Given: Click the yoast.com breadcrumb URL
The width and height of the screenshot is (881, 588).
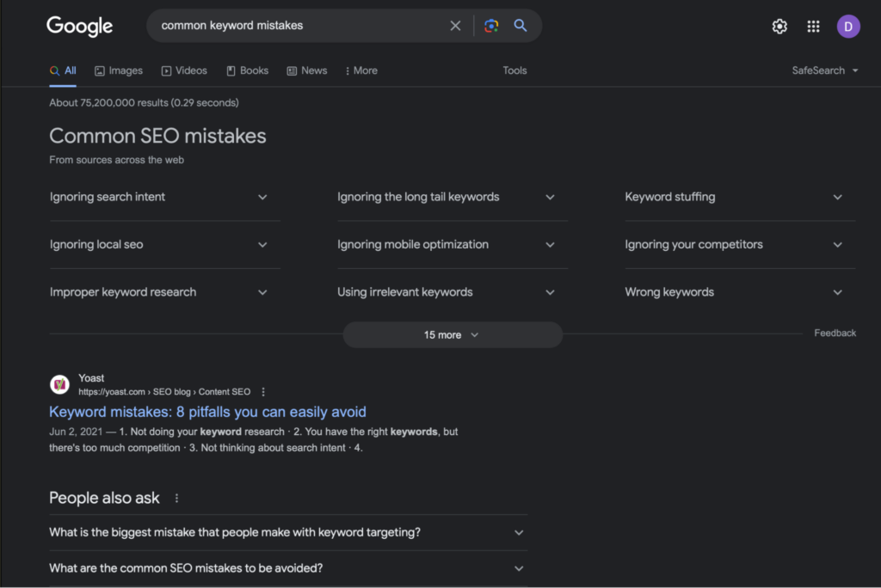Looking at the screenshot, I should (x=164, y=392).
